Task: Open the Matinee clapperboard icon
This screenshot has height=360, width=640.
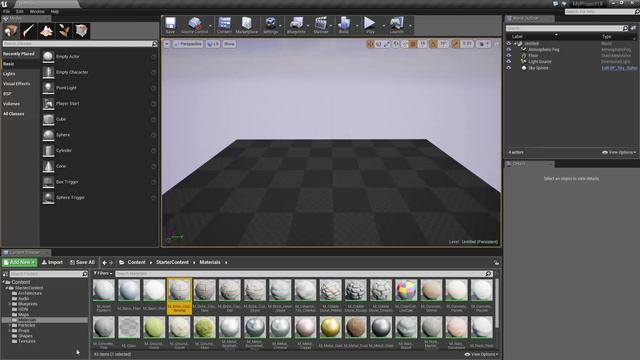Action: 321,25
